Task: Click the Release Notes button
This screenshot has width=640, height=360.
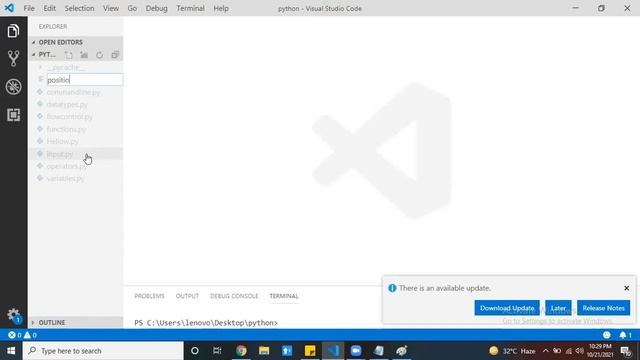Action: (603, 308)
